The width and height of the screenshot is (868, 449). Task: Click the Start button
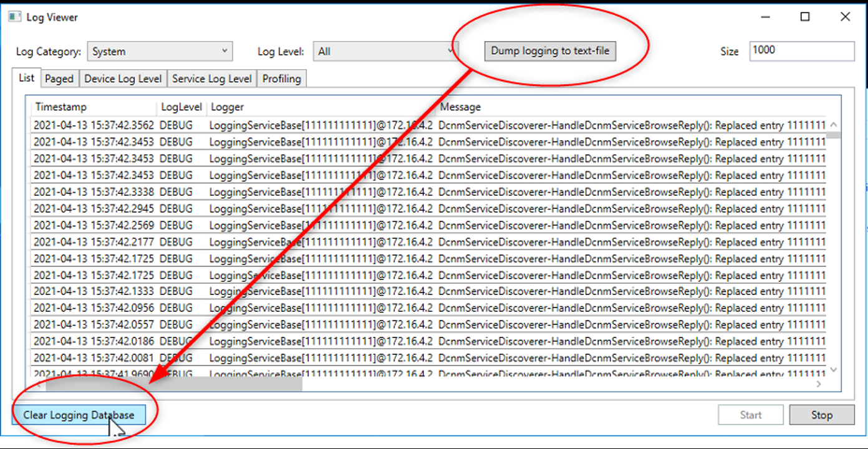751,415
